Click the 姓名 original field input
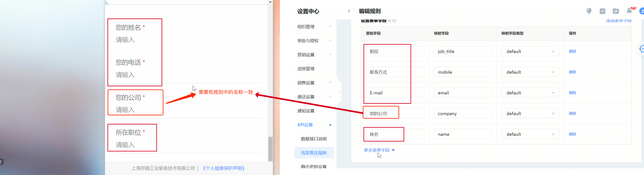The width and height of the screenshot is (644, 175). click(395, 134)
